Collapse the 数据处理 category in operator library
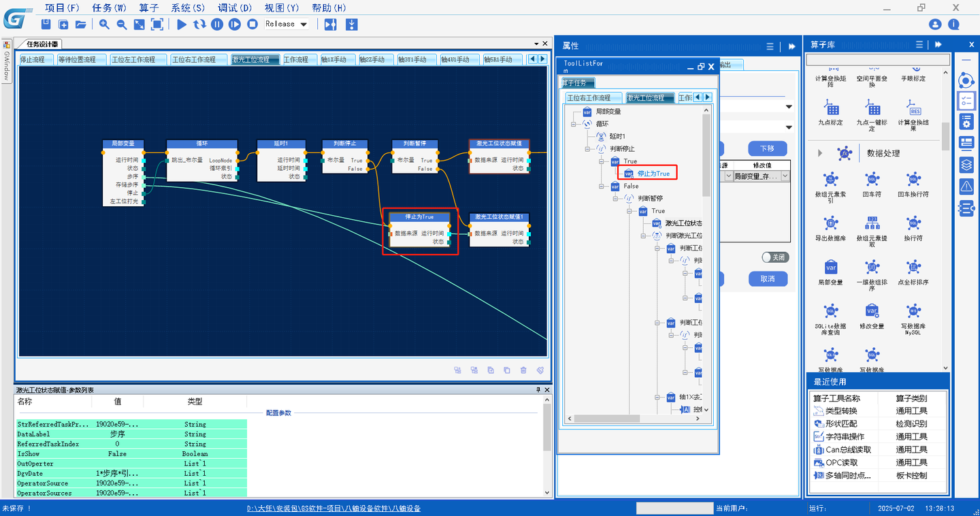The height and width of the screenshot is (516, 980). point(819,153)
